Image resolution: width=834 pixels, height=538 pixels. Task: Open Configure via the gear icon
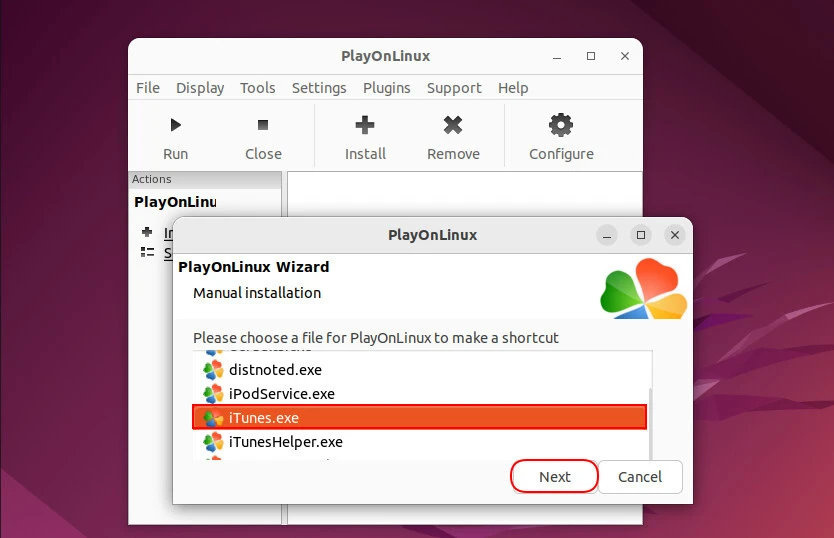coord(561,126)
